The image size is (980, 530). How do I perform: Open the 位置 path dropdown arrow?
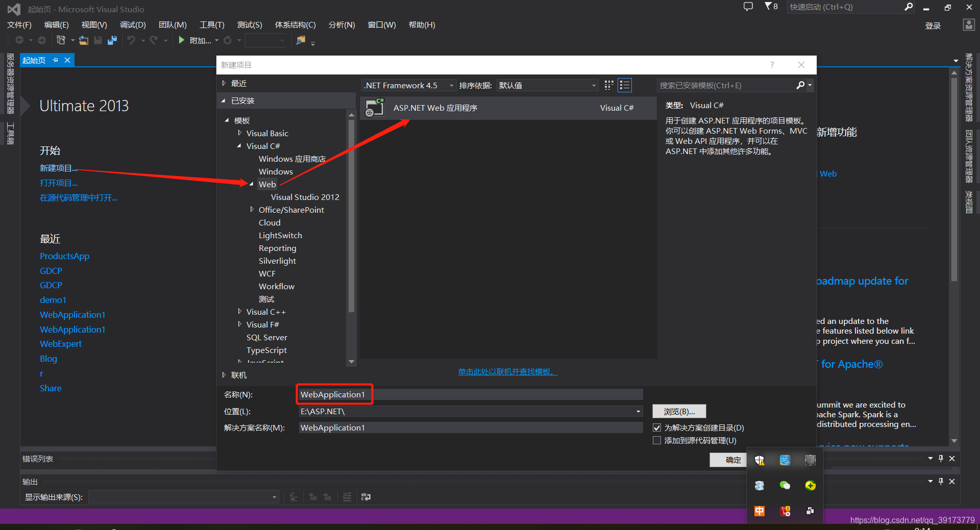638,411
